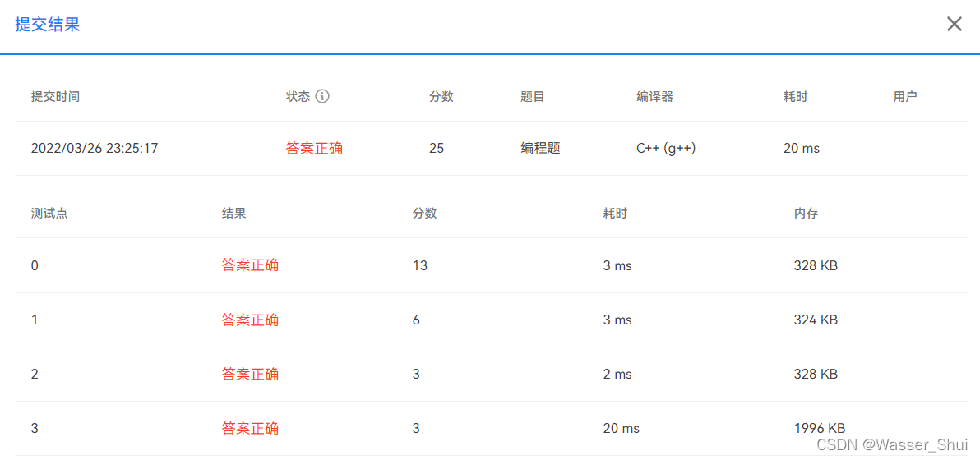Click the score 13 for test point 0
980x460 pixels.
[419, 265]
